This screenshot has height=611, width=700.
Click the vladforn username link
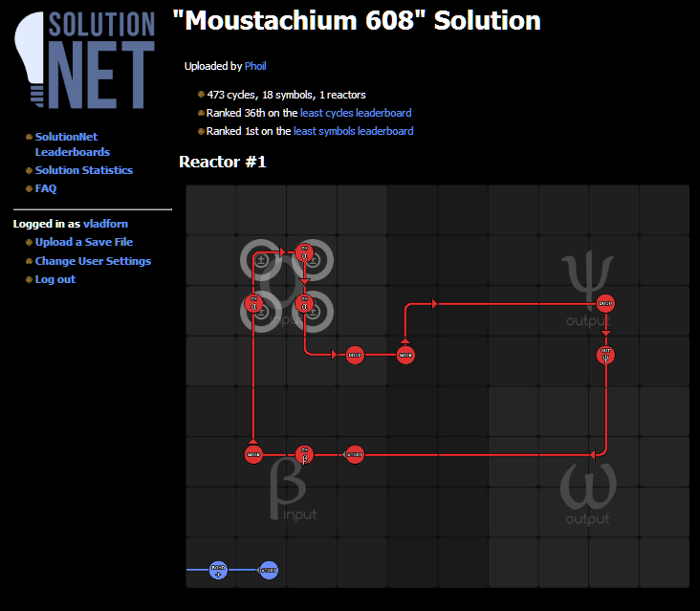105,224
